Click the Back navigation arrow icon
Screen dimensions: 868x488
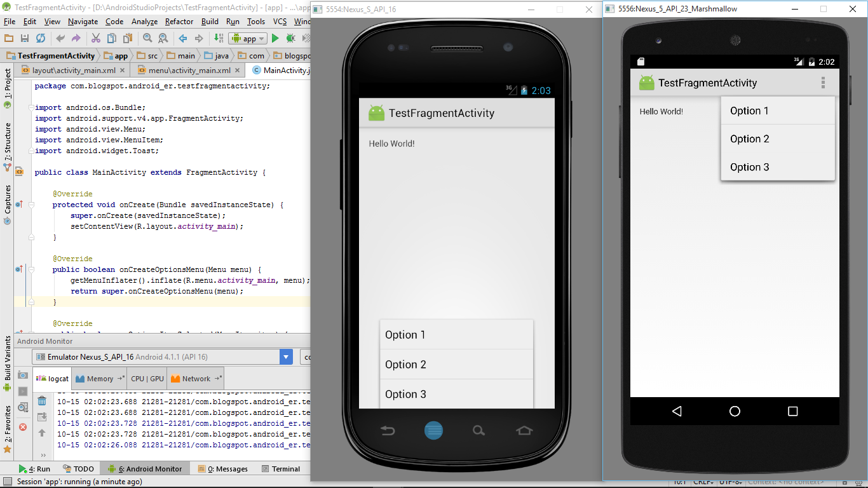coord(182,38)
